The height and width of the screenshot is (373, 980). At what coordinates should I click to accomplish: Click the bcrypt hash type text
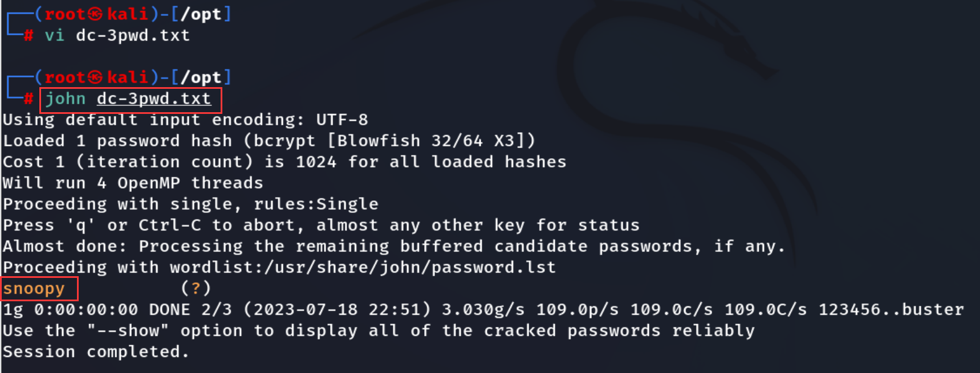tap(284, 141)
